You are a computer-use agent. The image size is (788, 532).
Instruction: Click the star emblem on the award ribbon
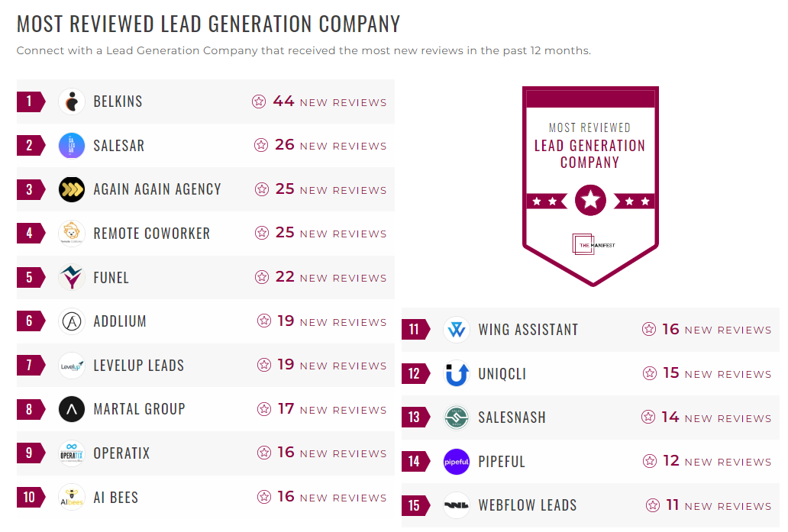590,202
